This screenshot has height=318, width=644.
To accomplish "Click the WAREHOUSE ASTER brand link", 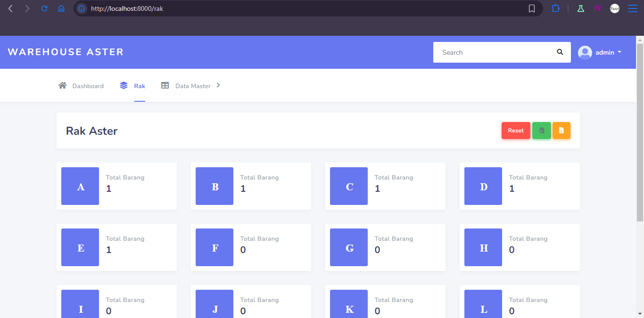I will point(66,52).
